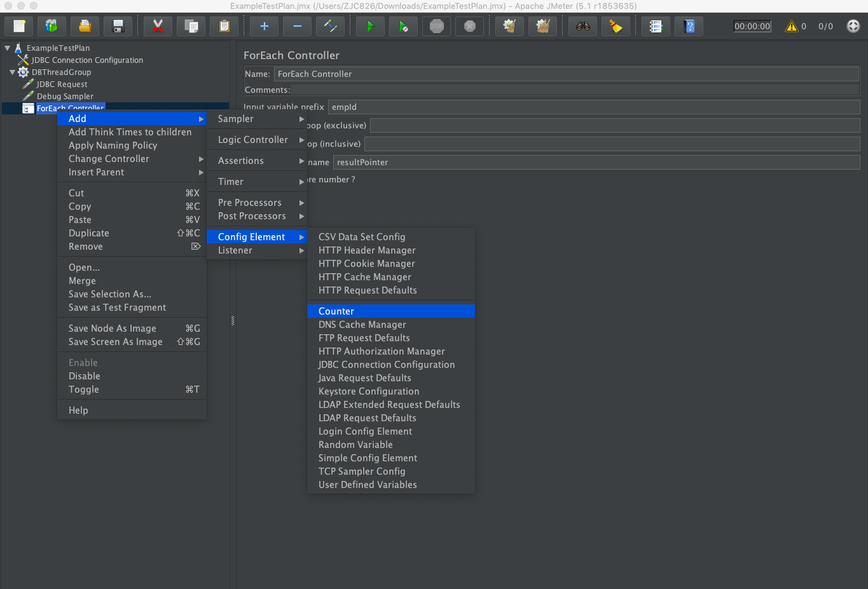Click the Input variable prefix field
The width and height of the screenshot is (868, 589).
(x=594, y=107)
